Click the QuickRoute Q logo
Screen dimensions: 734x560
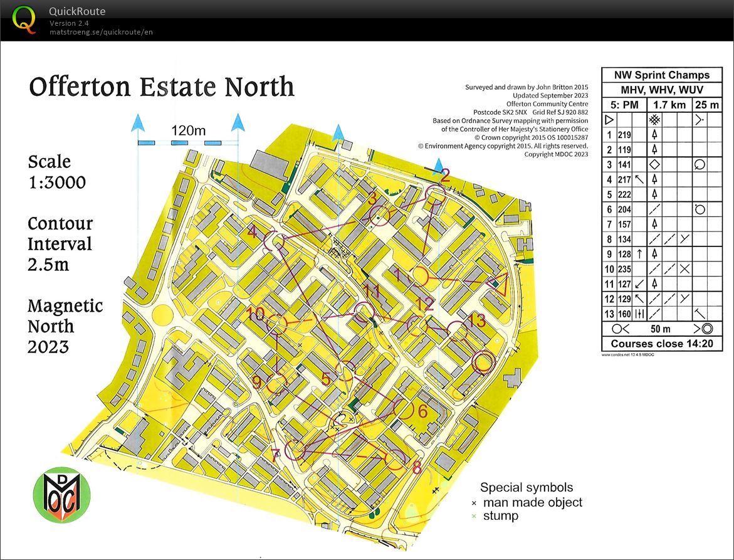23,19
